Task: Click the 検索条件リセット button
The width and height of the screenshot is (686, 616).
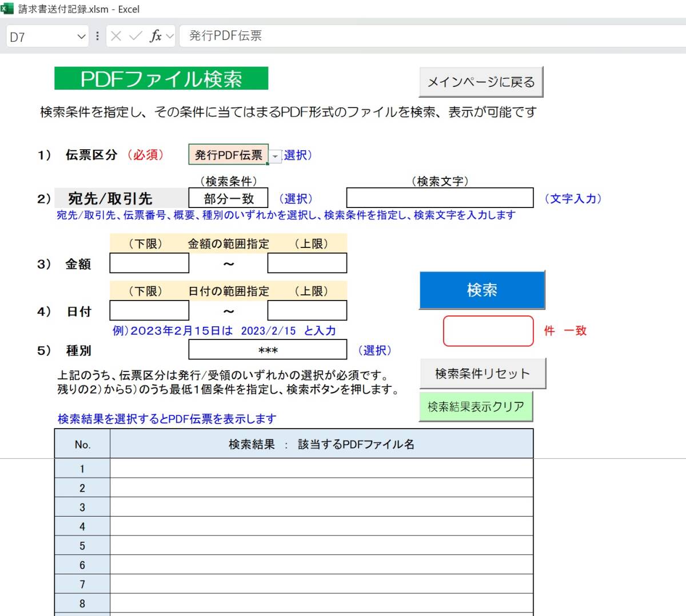Action: (482, 374)
